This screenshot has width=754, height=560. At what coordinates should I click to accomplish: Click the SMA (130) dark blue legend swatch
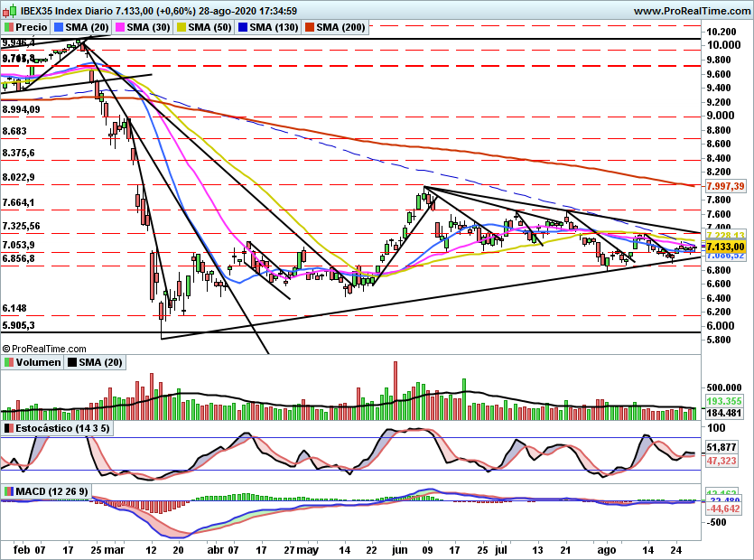243,27
